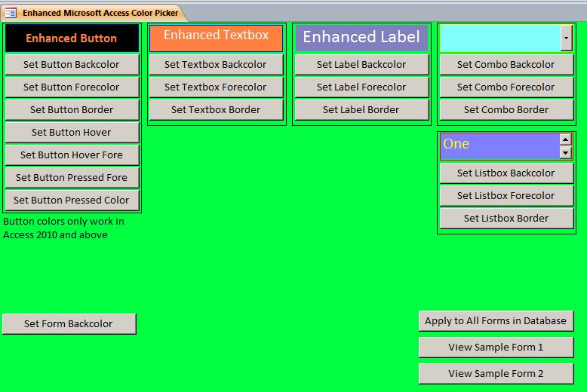
Task: Choose Set Button Border
Action: (72, 110)
